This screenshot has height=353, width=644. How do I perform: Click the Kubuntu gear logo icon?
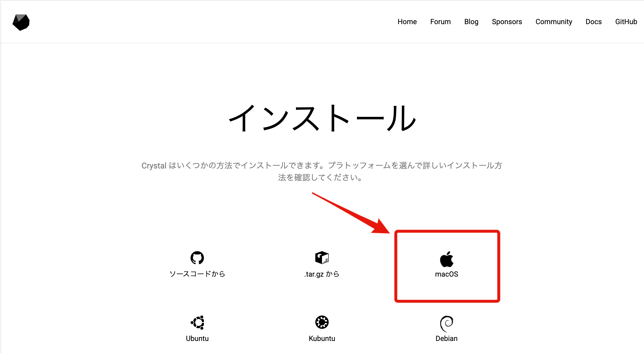[322, 322]
